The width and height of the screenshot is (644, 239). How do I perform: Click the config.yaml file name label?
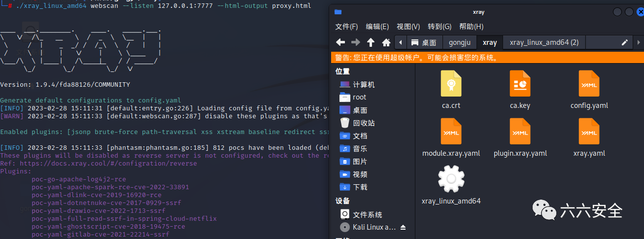(589, 105)
